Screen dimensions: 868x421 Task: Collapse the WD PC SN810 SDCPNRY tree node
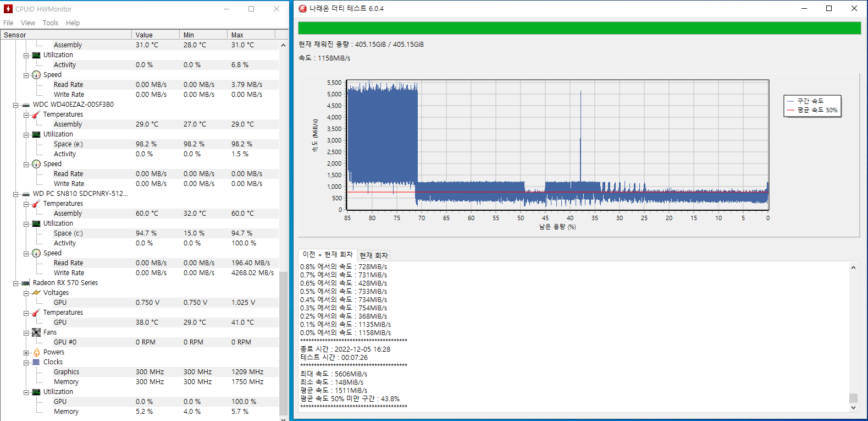(15, 194)
